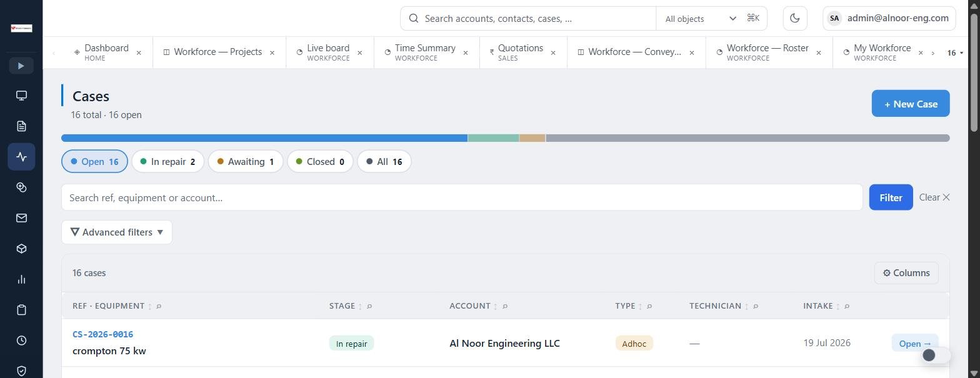980x378 pixels.
Task: Open the clipboard sidebar icon
Action: point(21,310)
